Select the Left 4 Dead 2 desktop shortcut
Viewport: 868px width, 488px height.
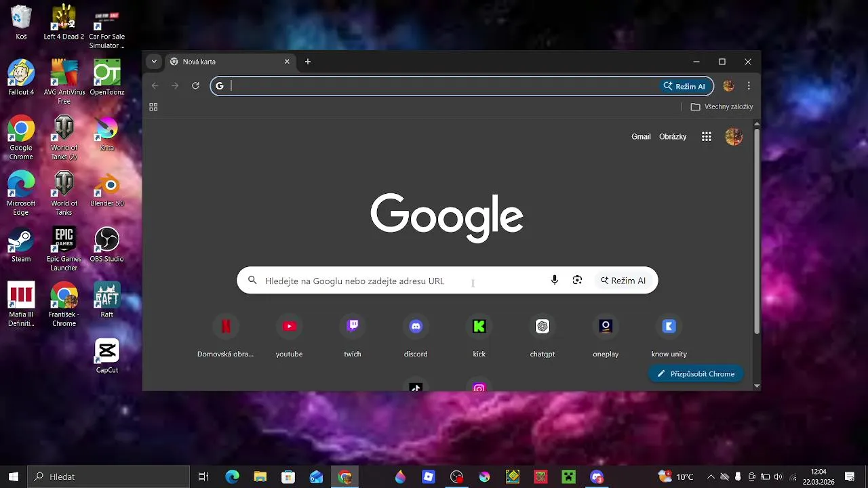click(64, 22)
